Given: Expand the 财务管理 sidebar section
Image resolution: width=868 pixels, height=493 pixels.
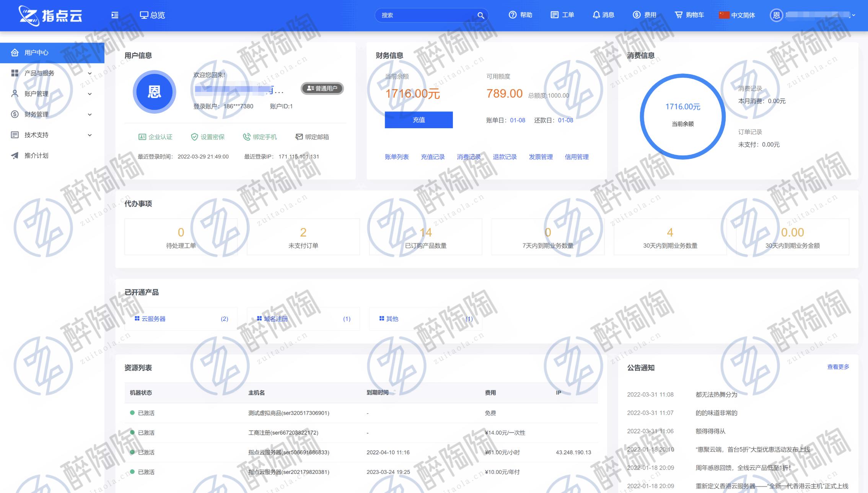Looking at the screenshot, I should click(x=90, y=114).
